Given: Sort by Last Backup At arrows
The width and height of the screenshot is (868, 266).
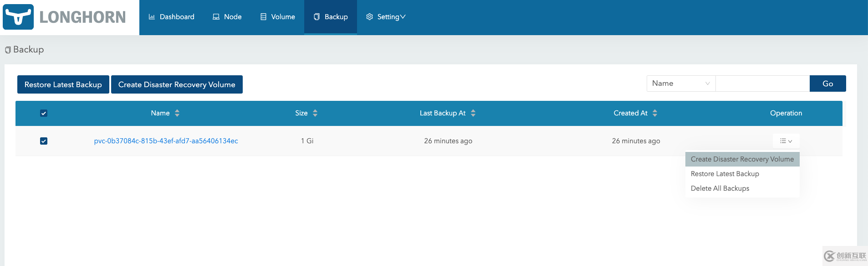Looking at the screenshot, I should (473, 113).
